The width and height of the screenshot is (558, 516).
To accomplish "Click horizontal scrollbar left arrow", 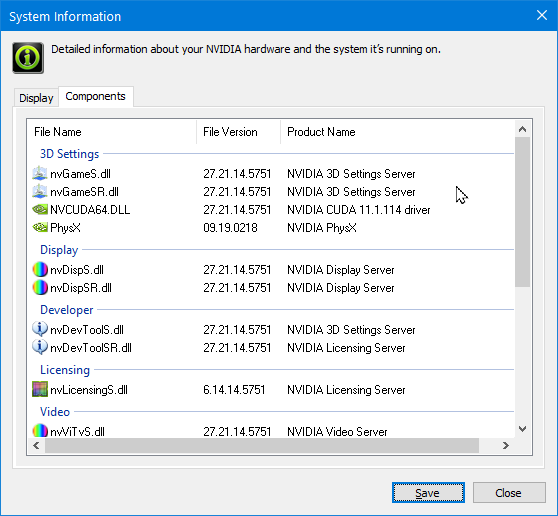I will 36,446.
